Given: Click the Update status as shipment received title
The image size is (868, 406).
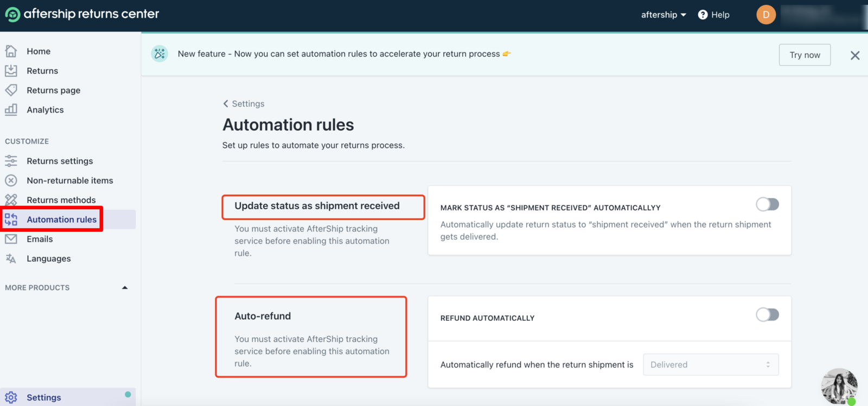Looking at the screenshot, I should tap(317, 206).
